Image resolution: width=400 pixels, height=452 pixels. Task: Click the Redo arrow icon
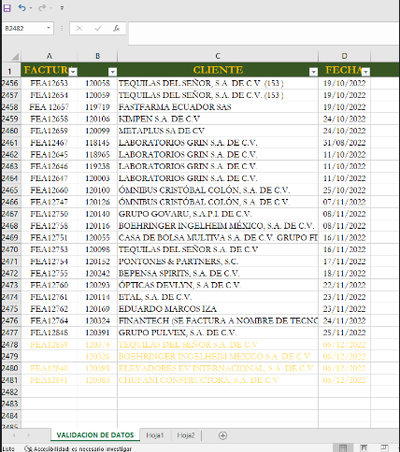(42, 8)
